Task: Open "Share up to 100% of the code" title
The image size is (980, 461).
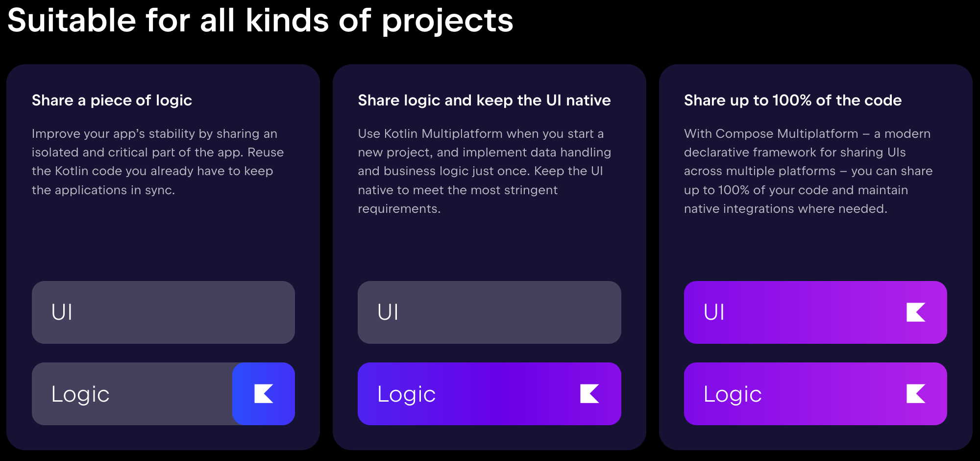Action: [792, 101]
